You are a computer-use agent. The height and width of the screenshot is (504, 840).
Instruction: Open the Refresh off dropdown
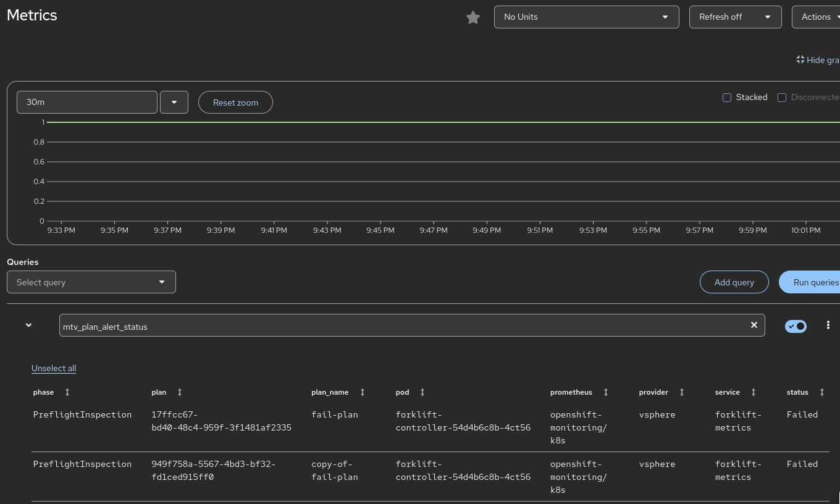[x=735, y=17]
